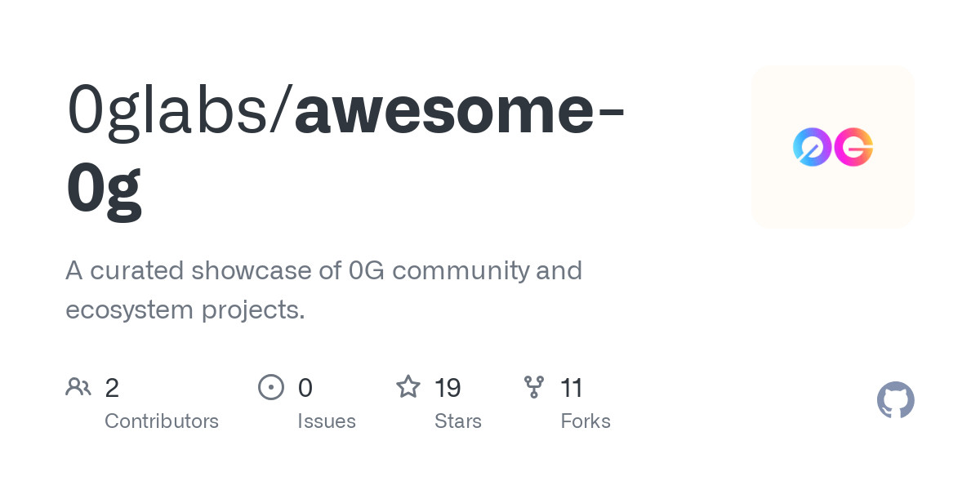Image resolution: width=980 pixels, height=490 pixels.
Task: Click the issues count 0
Action: pos(305,388)
